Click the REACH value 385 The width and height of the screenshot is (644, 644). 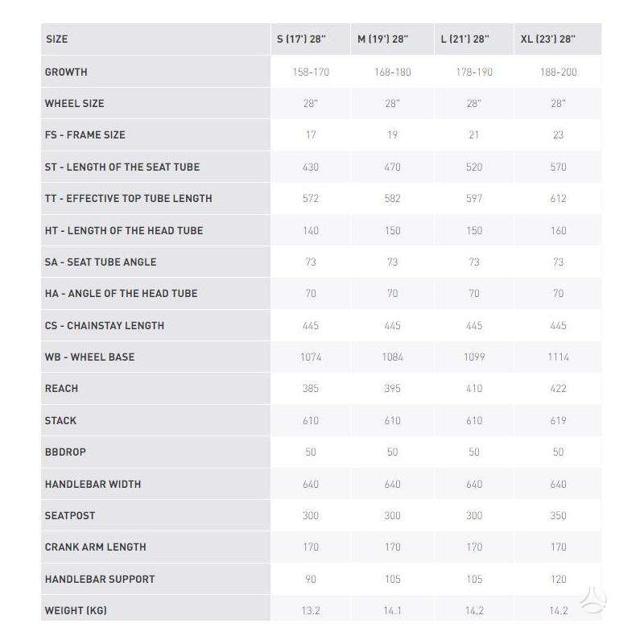coord(311,389)
